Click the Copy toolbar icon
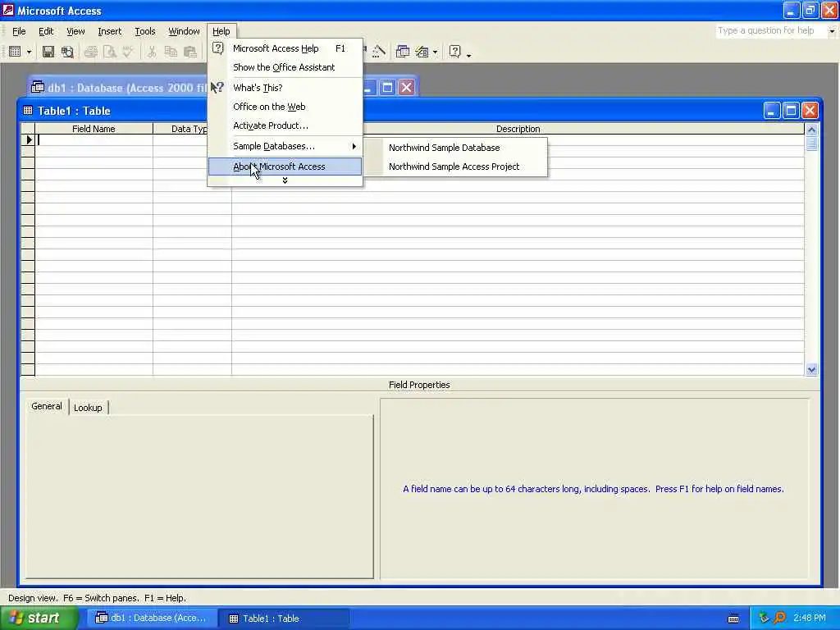 [x=171, y=52]
